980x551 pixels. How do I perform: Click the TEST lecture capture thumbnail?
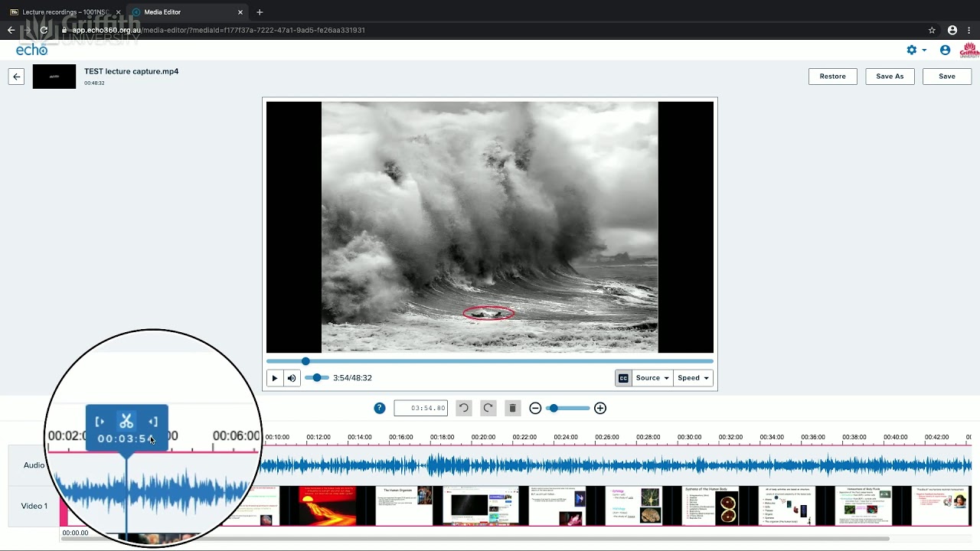[54, 77]
